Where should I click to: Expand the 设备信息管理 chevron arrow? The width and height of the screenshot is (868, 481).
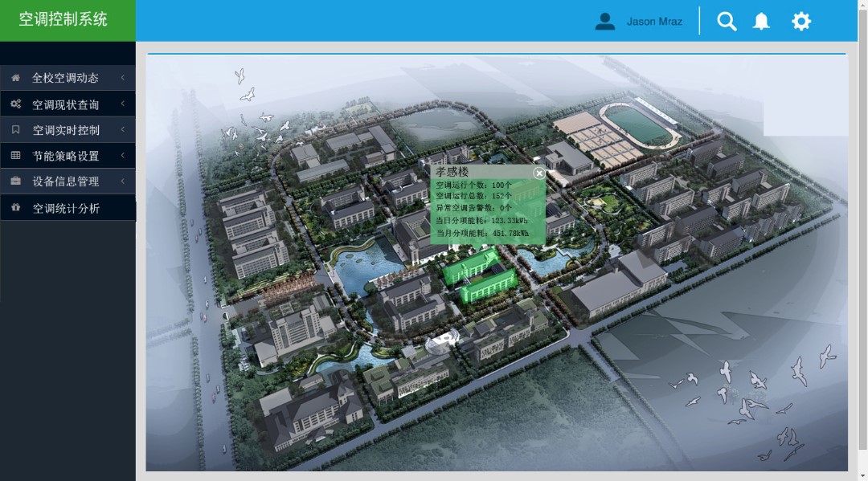click(123, 181)
